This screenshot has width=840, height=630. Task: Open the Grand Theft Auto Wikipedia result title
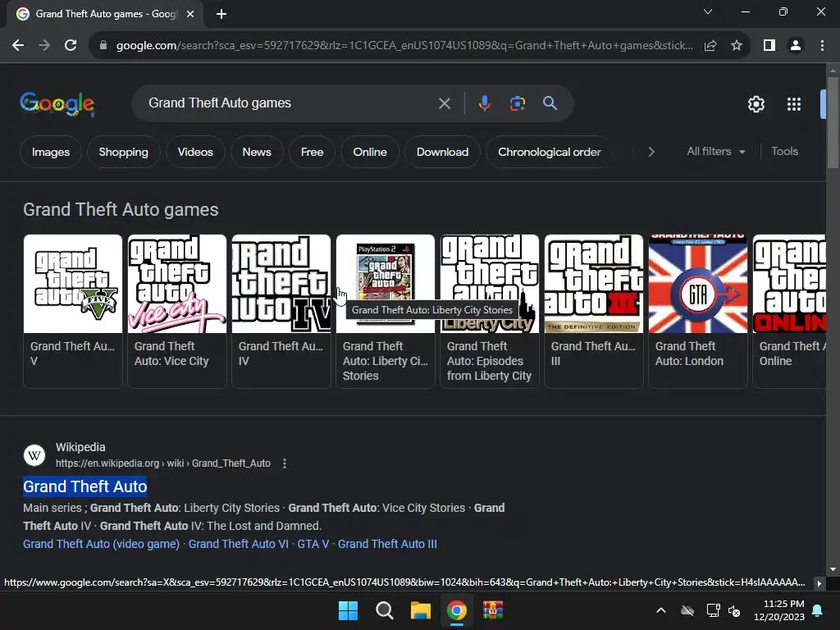[84, 486]
